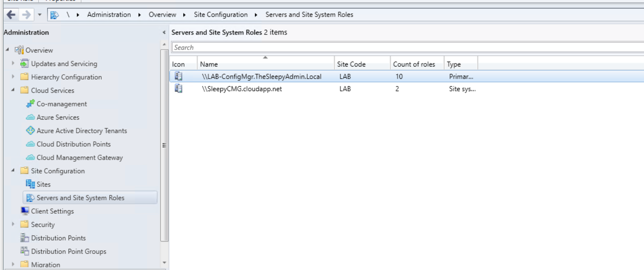Click the Sites node icon
This screenshot has height=270, width=644.
tap(30, 184)
